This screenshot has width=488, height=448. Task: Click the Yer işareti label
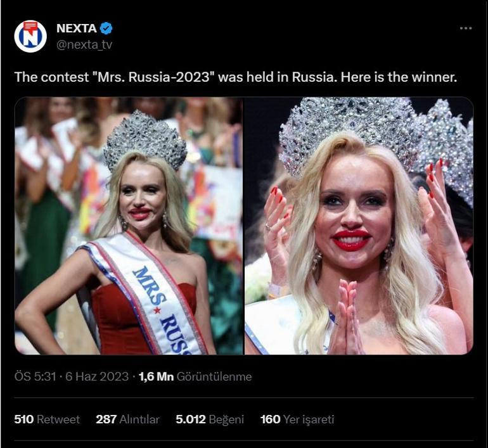tap(309, 419)
